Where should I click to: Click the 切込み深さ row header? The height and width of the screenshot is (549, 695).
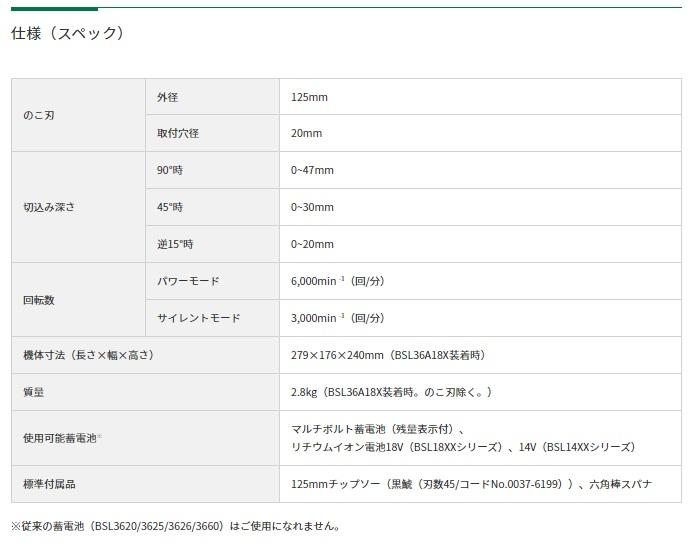click(x=78, y=207)
